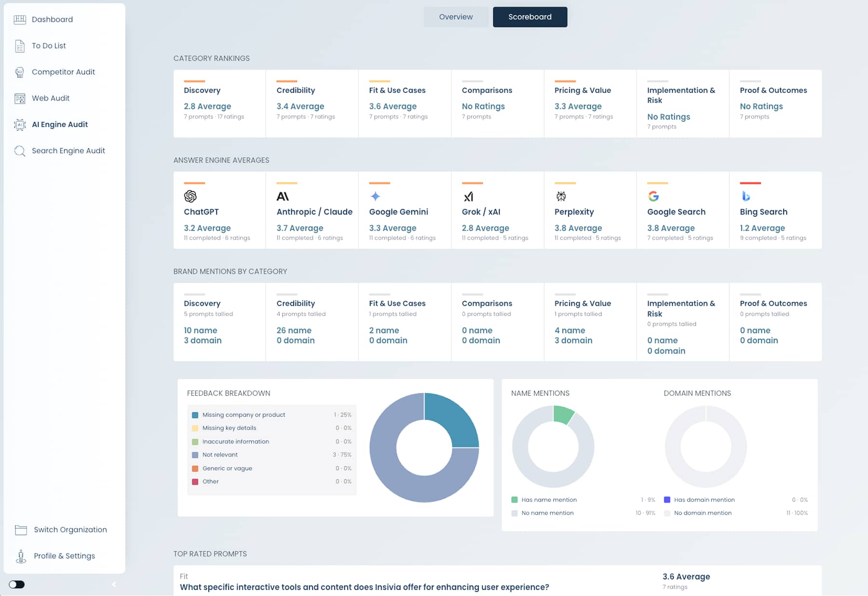Screen dimensions: 868x596
Task: Click the Switch Organization folder icon
Action: (21, 530)
